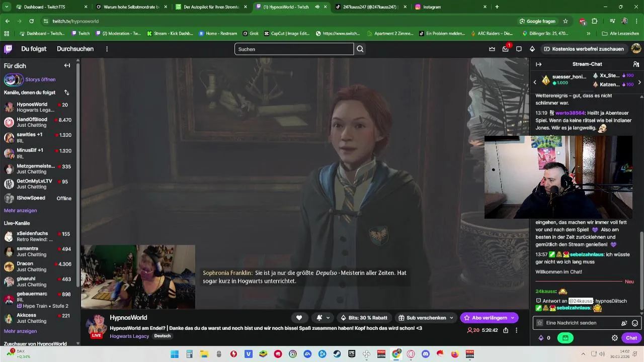Collapse the Stream-Chat panel
Viewport: 644px width, 362px height.
pyautogui.click(x=538, y=64)
